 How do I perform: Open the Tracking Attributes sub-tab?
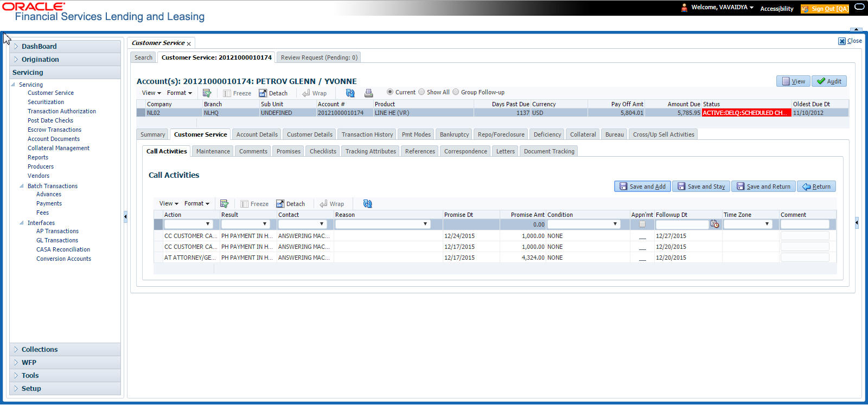371,151
